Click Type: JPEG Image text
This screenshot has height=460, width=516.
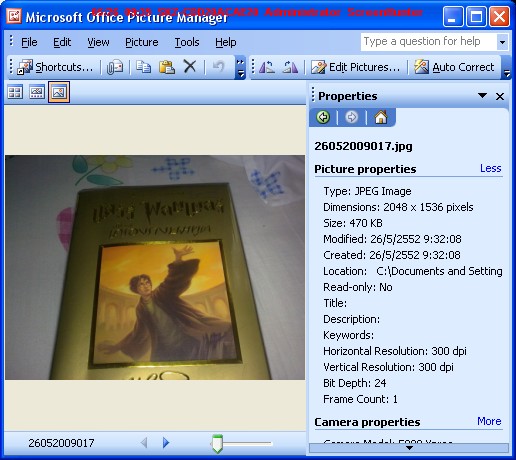[367, 191]
